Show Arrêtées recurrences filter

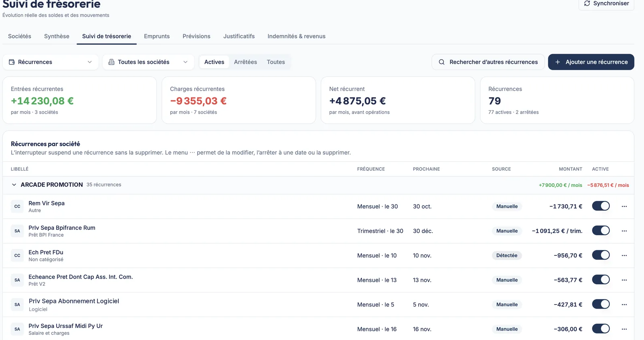[x=246, y=62]
